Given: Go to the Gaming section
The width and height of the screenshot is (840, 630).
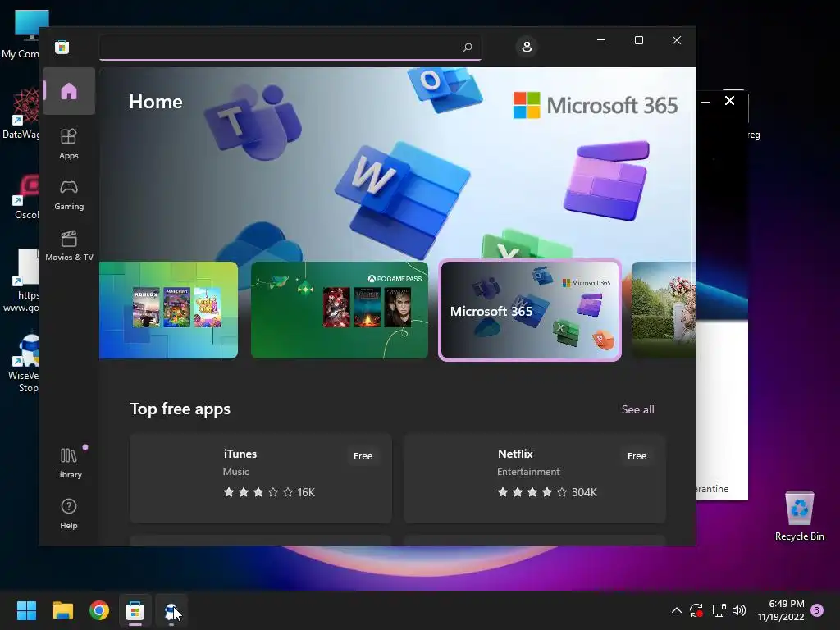Looking at the screenshot, I should click(69, 195).
